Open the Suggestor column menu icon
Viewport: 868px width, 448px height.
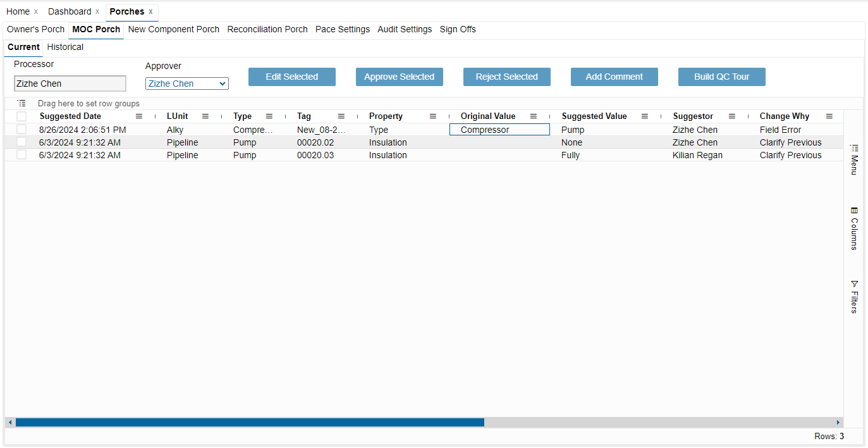pyautogui.click(x=732, y=116)
